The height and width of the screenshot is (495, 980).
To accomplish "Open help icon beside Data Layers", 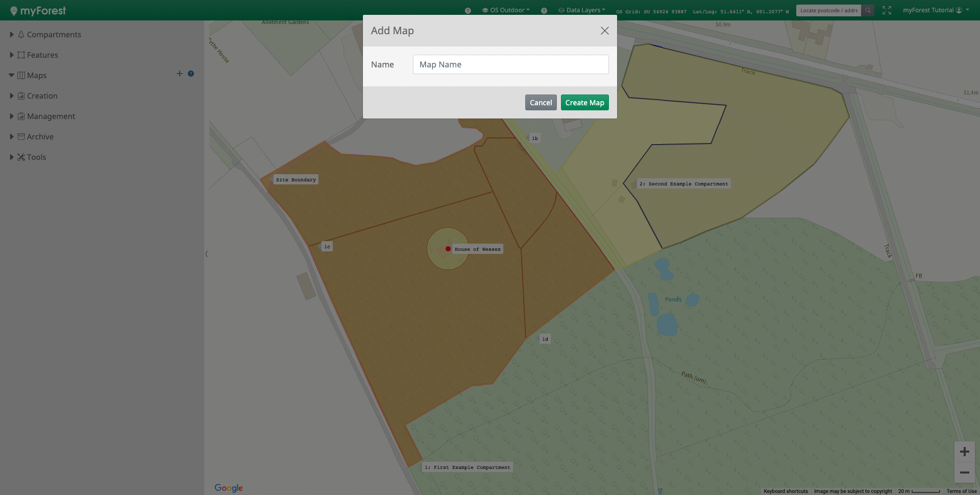I will (544, 11).
